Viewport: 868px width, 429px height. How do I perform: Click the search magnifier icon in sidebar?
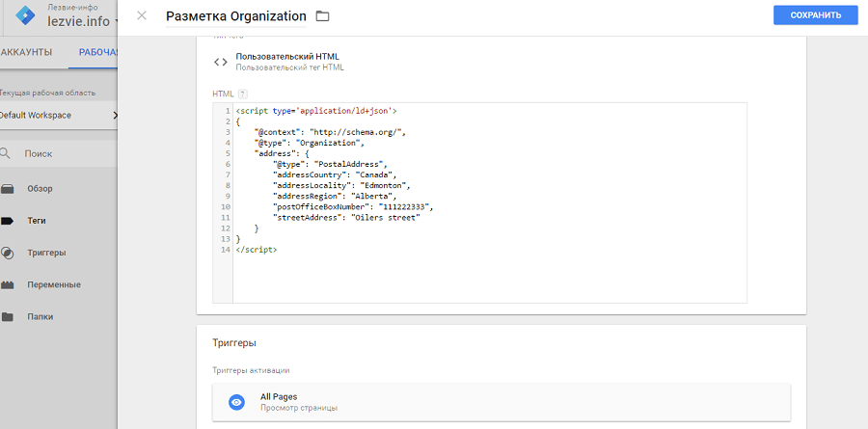coord(6,153)
